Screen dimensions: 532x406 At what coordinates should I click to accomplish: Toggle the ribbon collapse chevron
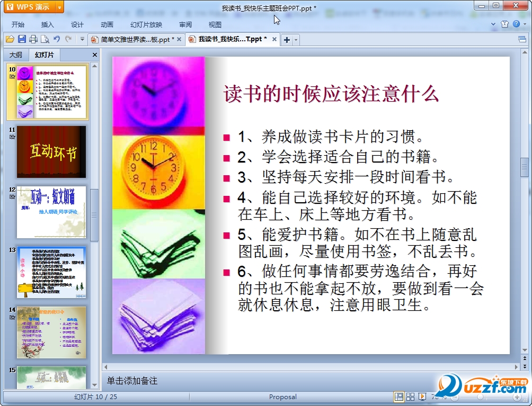click(x=494, y=24)
